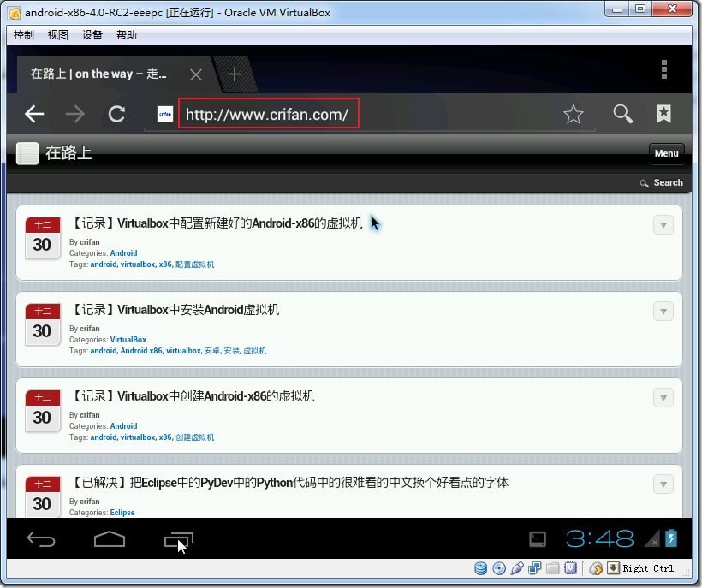Go back with the browser back arrow
This screenshot has height=588, width=702.
tap(34, 114)
